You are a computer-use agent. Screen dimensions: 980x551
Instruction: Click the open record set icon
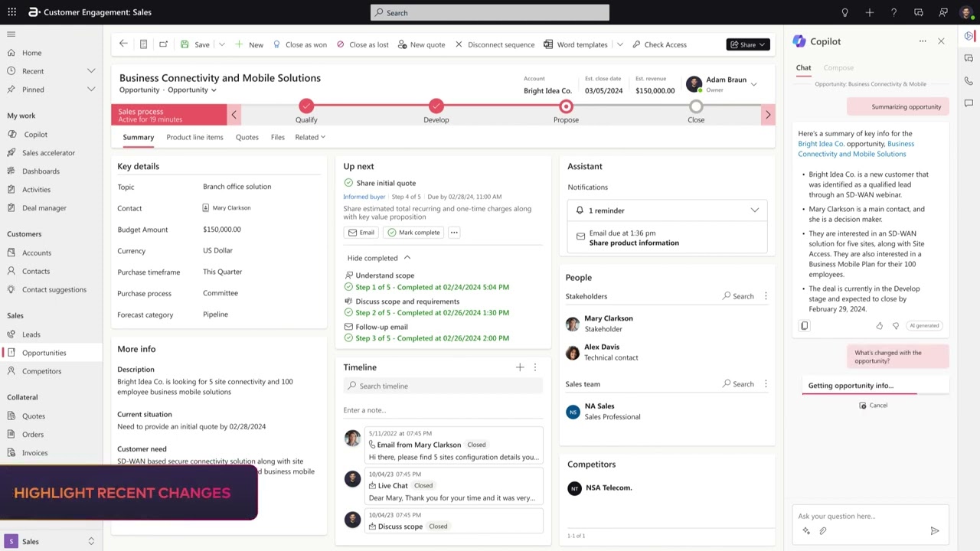click(143, 44)
